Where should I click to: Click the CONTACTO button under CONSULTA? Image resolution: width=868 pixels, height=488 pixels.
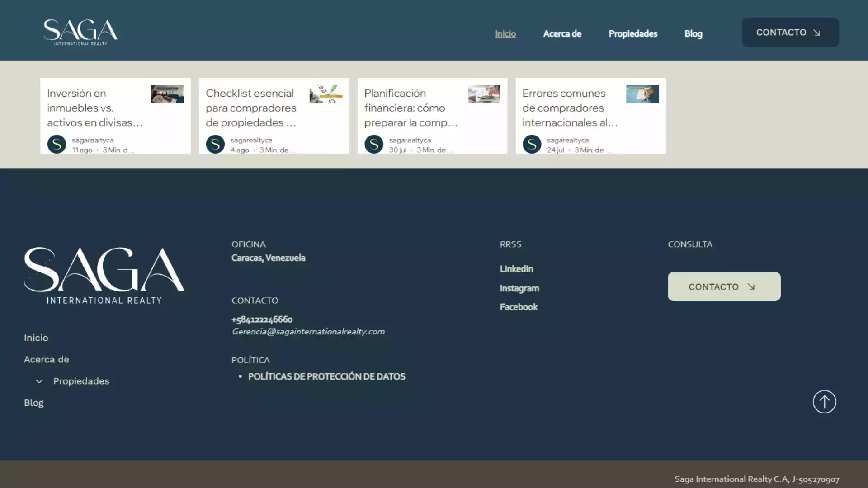(724, 286)
